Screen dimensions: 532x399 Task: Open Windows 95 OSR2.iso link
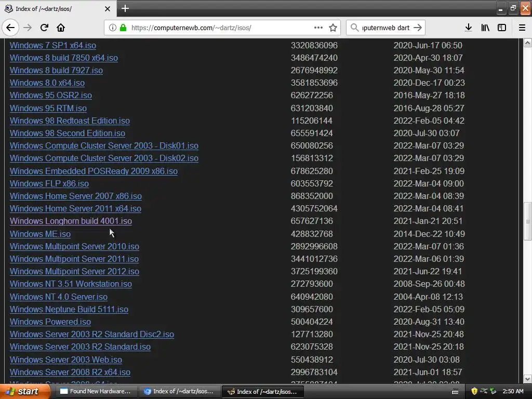(51, 96)
